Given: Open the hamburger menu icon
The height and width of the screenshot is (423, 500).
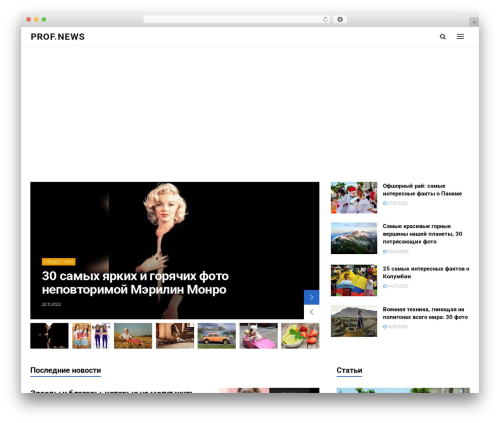Looking at the screenshot, I should click(460, 37).
